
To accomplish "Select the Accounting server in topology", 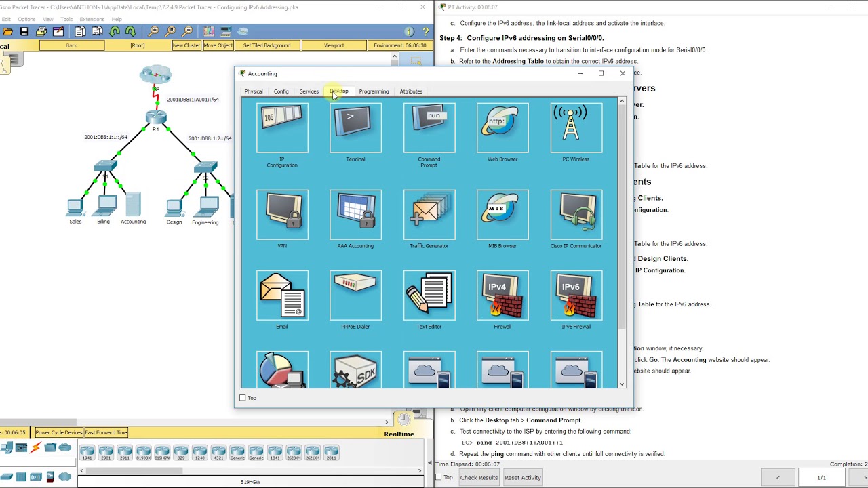I will pyautogui.click(x=133, y=205).
